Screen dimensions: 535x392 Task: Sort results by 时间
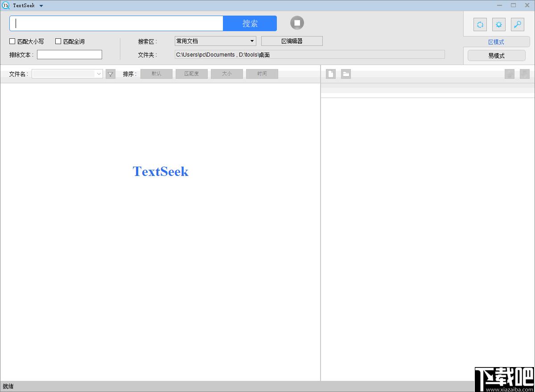pyautogui.click(x=262, y=74)
